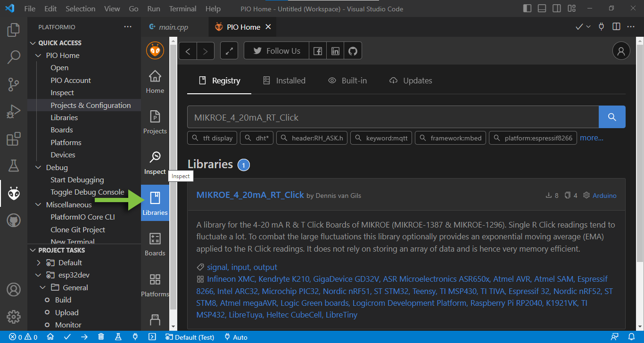Close the PIO Home tab
The width and height of the screenshot is (644, 343).
point(268,27)
